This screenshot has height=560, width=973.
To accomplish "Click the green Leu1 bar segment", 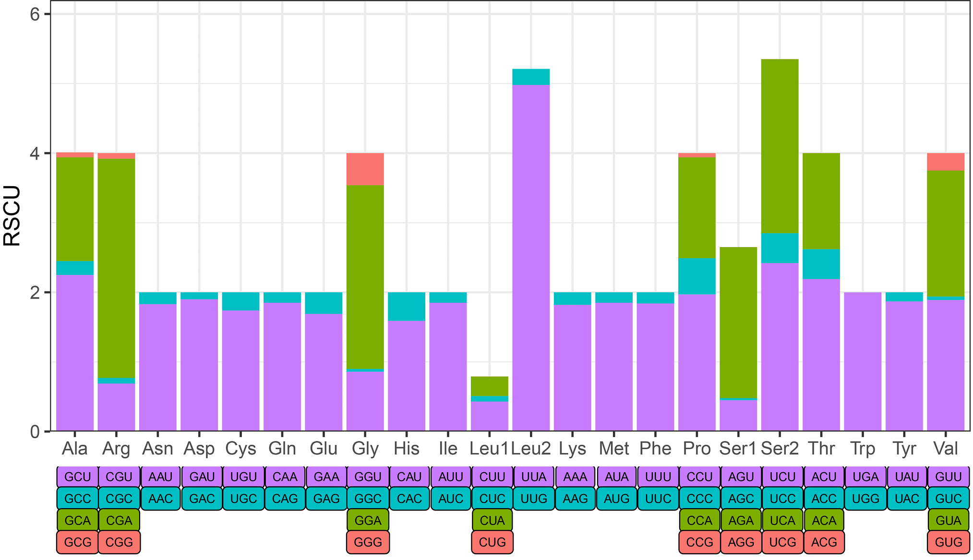I will pyautogui.click(x=490, y=386).
